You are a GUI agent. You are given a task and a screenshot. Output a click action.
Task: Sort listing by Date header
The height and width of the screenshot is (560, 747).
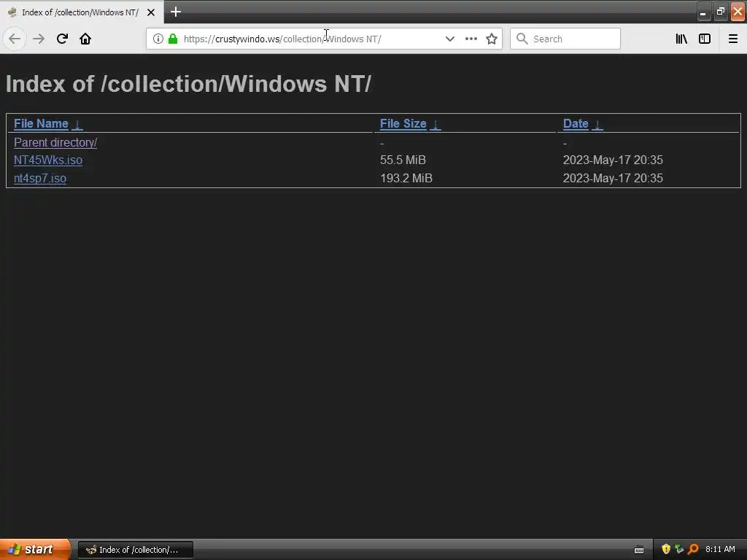tap(576, 124)
